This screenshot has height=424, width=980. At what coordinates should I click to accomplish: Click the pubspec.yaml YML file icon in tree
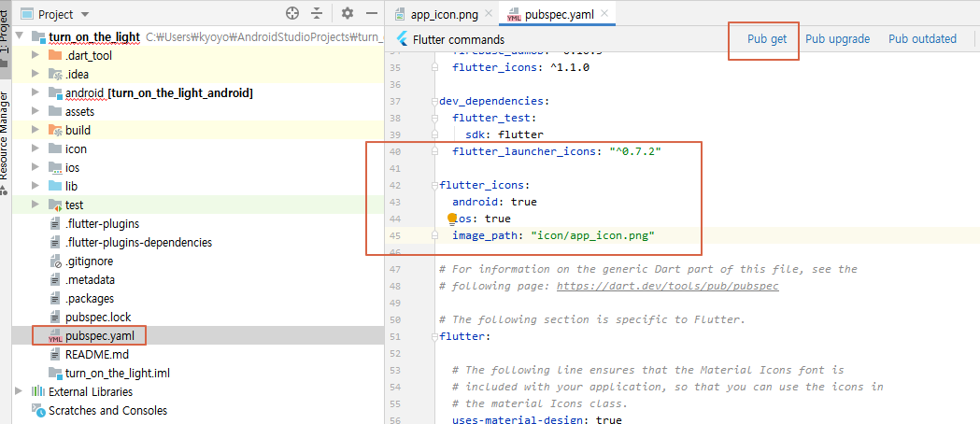[x=54, y=336]
